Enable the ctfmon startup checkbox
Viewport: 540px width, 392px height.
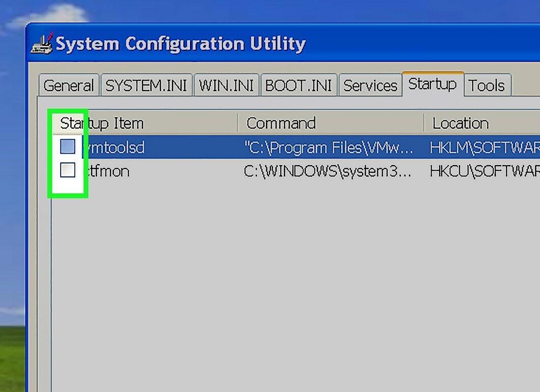coord(67,170)
